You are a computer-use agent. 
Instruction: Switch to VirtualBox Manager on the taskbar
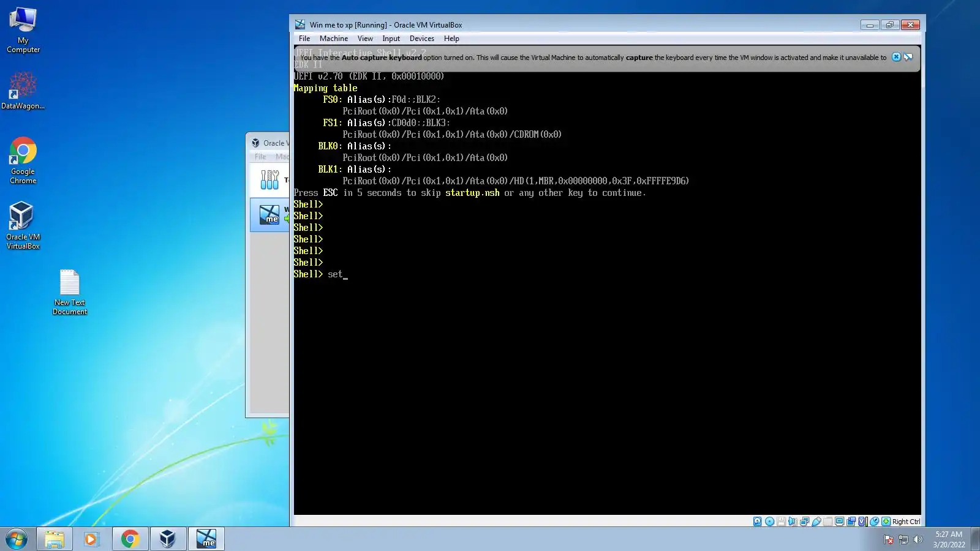(168, 539)
